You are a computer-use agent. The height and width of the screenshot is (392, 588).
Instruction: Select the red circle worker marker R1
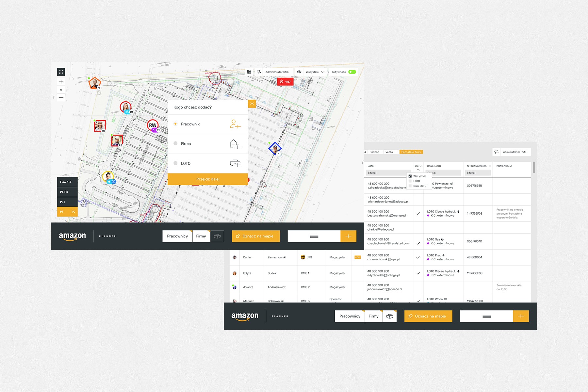[125, 107]
